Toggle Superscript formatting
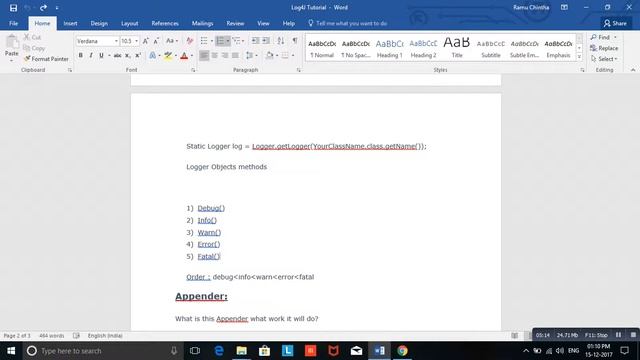This screenshot has width=640, height=360. [x=138, y=56]
